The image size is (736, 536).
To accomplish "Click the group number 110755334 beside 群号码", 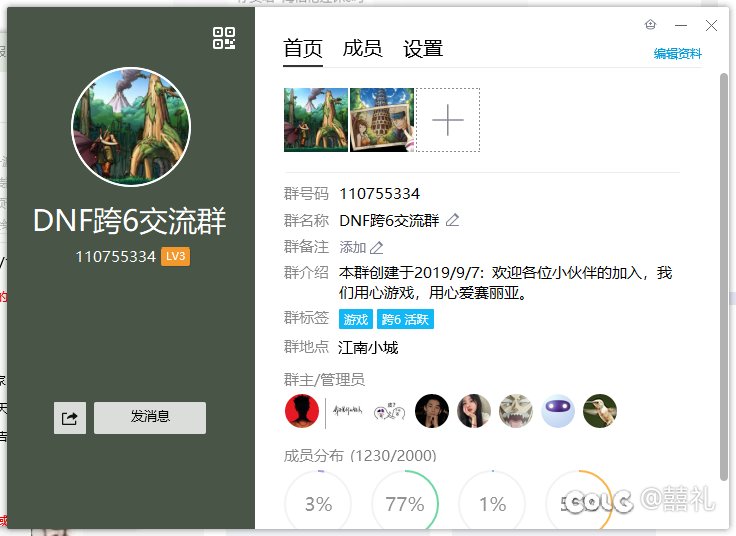I will 379,193.
